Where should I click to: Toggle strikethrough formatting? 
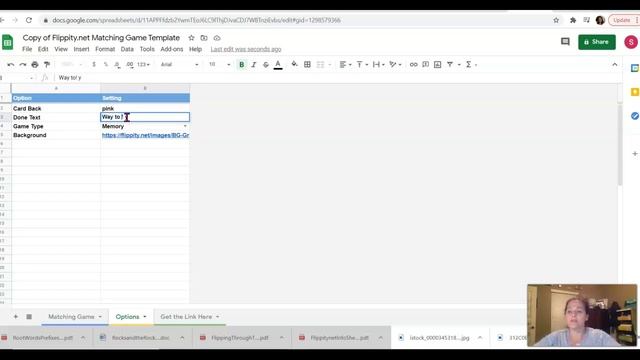(x=266, y=64)
